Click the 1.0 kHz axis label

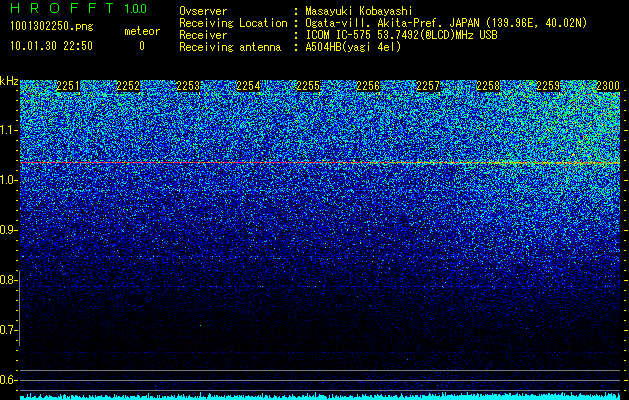tap(9, 180)
